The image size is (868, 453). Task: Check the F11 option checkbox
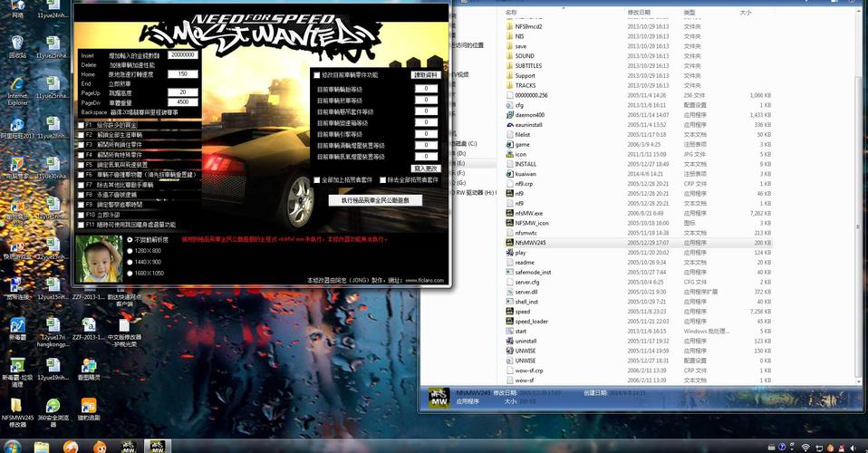[81, 225]
